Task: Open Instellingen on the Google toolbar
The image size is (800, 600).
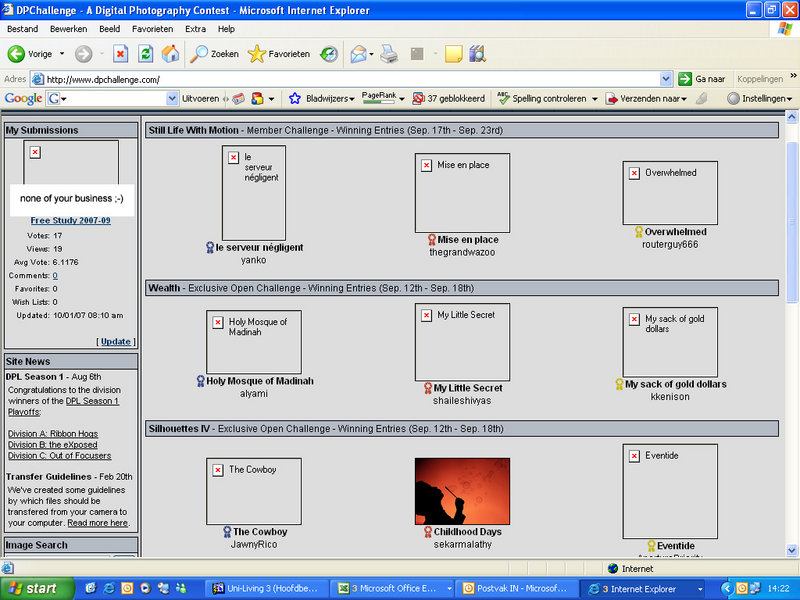Action: (760, 98)
